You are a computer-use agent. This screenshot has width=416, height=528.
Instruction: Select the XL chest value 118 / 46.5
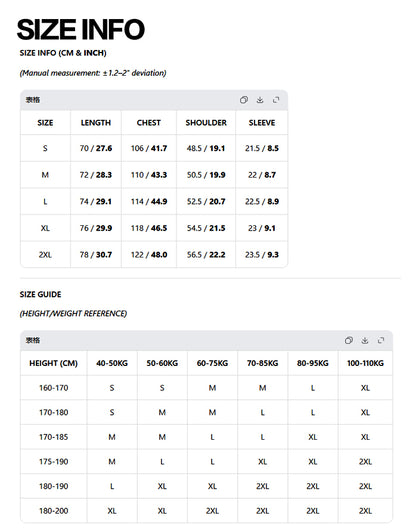click(149, 228)
